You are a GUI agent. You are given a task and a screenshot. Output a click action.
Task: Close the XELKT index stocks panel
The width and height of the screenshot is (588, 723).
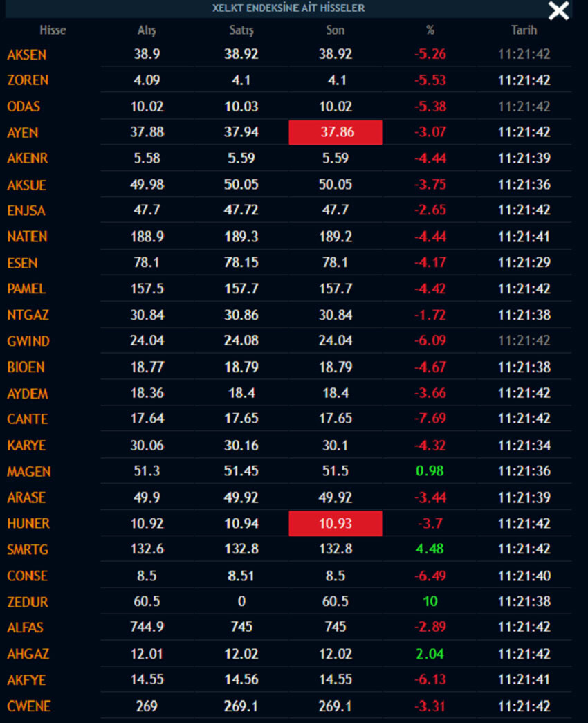(558, 10)
